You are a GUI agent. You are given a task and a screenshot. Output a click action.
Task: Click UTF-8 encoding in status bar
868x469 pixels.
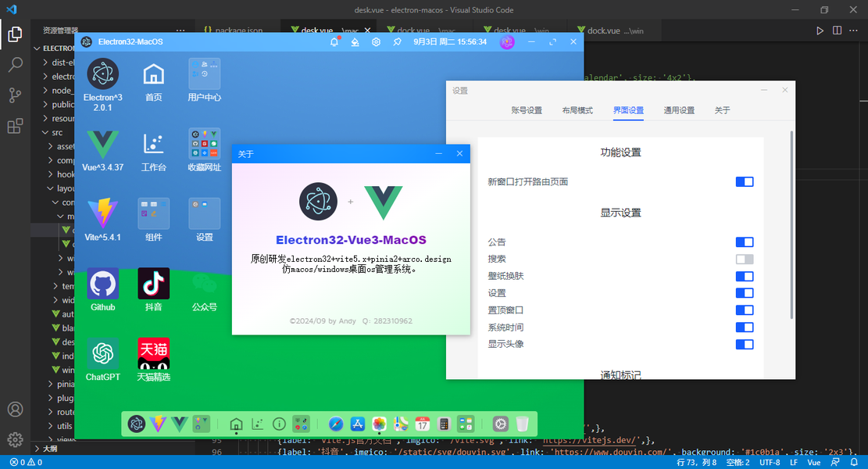(770, 462)
